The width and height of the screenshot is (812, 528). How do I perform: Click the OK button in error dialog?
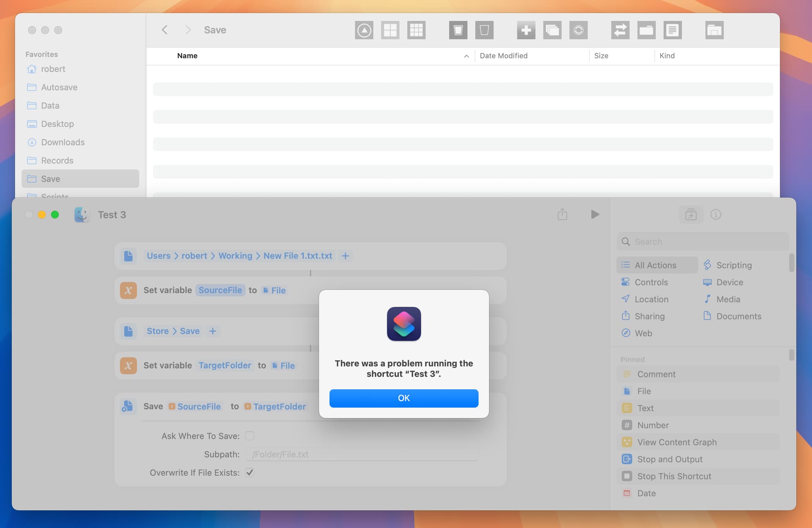[x=403, y=398]
